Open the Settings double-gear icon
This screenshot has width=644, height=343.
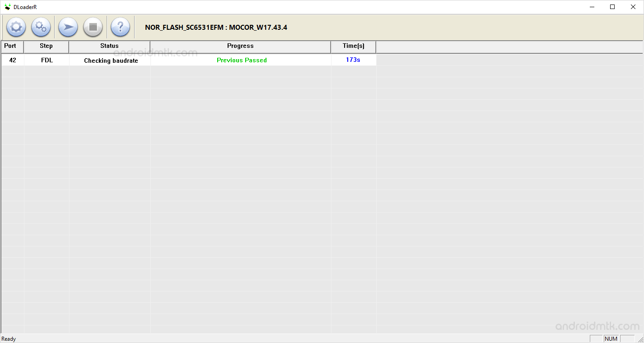click(41, 27)
